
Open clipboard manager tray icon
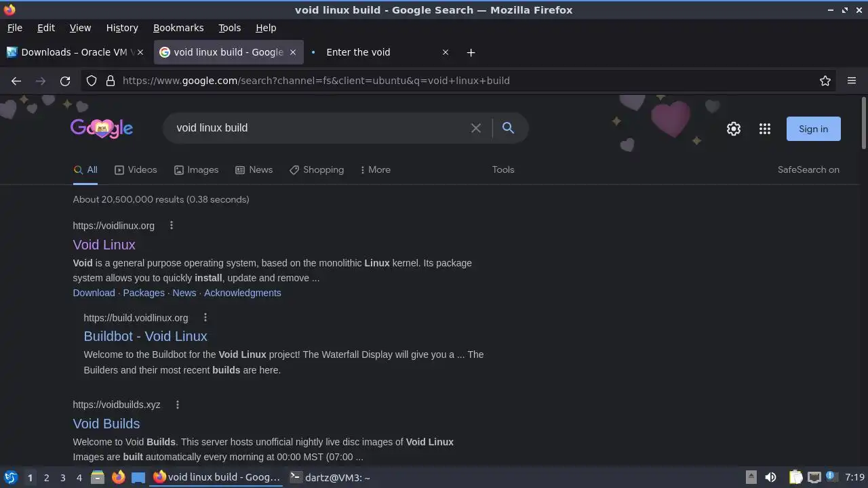click(x=795, y=477)
